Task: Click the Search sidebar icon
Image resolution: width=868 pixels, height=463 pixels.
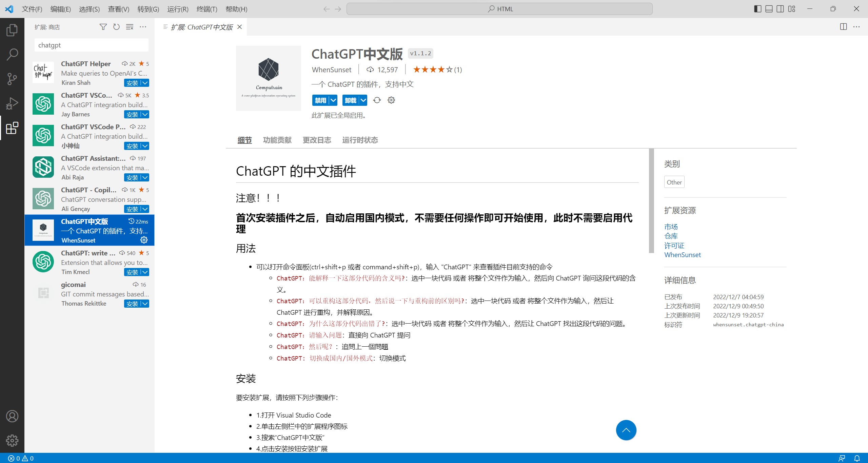Action: coord(13,55)
